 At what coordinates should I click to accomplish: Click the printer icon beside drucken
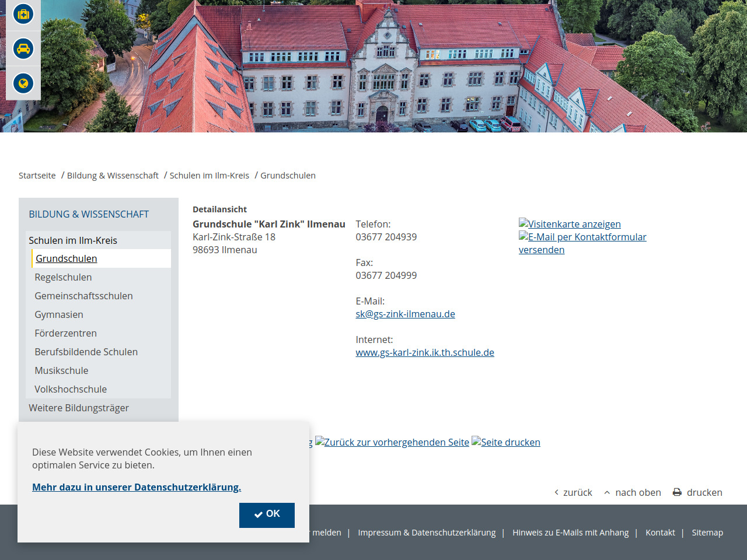click(677, 492)
